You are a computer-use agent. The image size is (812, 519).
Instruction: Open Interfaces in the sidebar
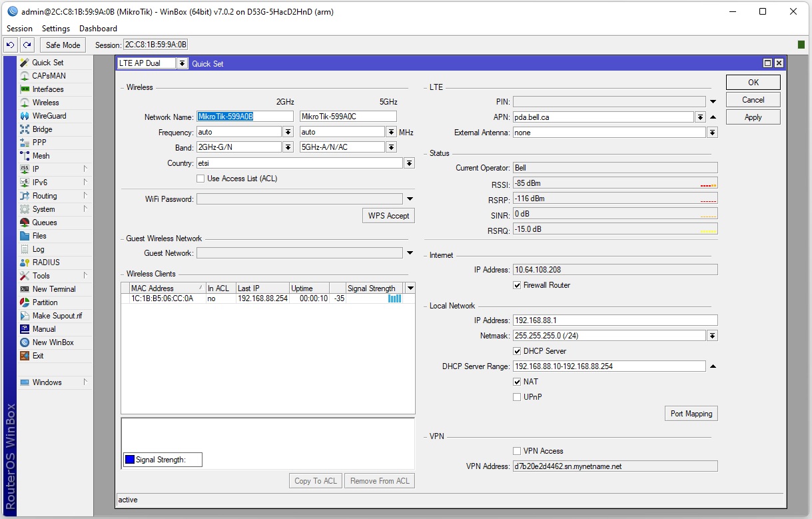tap(48, 89)
